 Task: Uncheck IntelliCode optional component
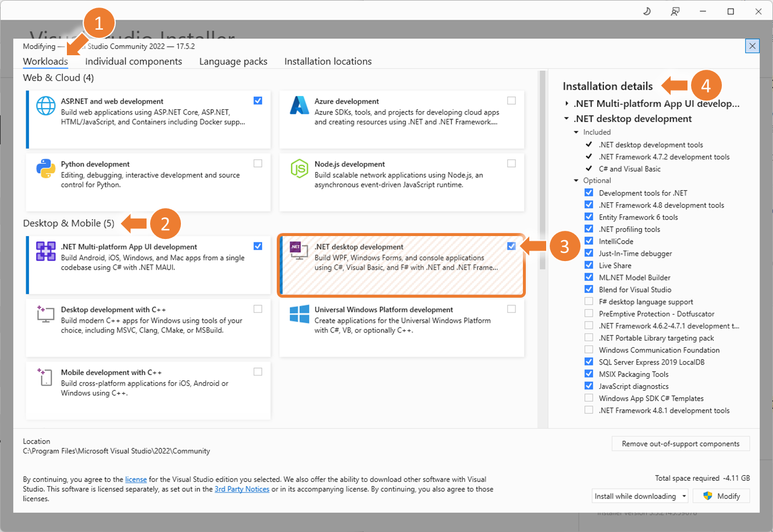pyautogui.click(x=589, y=241)
